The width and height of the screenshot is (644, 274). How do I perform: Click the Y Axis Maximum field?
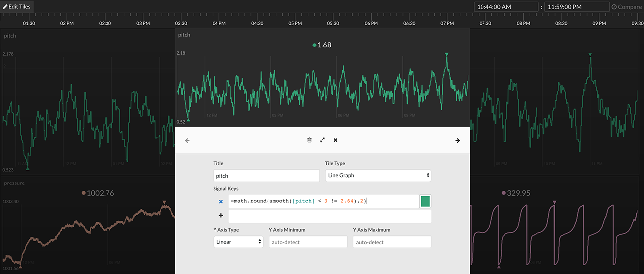[391, 242]
